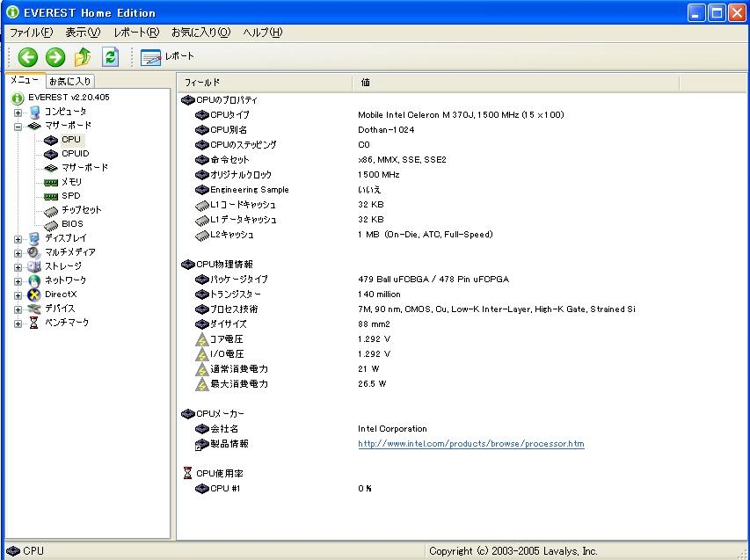Select the SPD tree item
Viewport: 750px width, 560px height.
pos(70,196)
